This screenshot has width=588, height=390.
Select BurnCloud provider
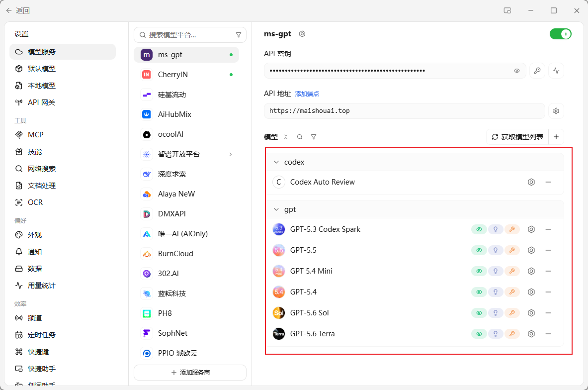click(x=186, y=254)
